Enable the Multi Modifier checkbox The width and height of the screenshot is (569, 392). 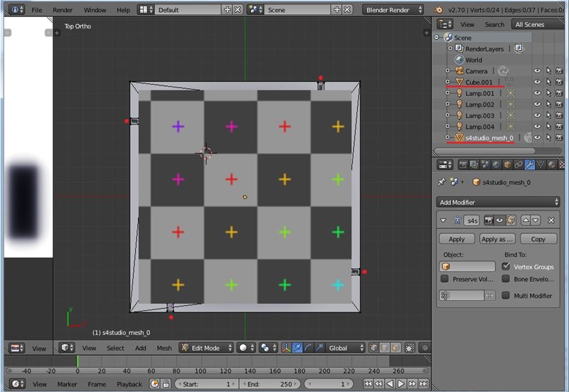pyautogui.click(x=506, y=295)
